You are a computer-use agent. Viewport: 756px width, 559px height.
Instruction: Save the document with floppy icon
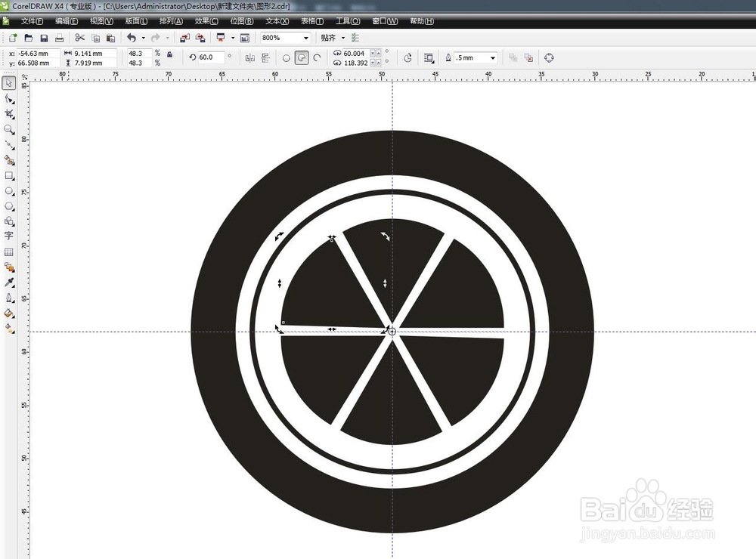[44, 38]
